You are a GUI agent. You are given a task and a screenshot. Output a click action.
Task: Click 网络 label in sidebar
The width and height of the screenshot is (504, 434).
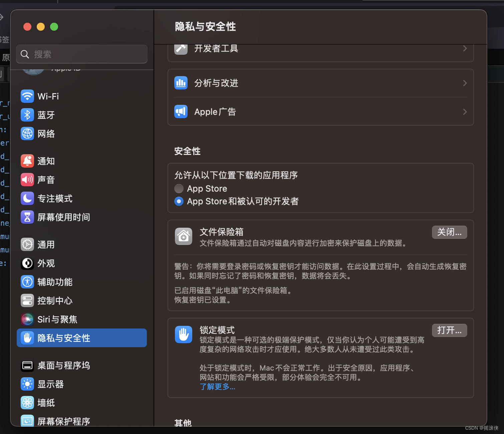coord(46,134)
